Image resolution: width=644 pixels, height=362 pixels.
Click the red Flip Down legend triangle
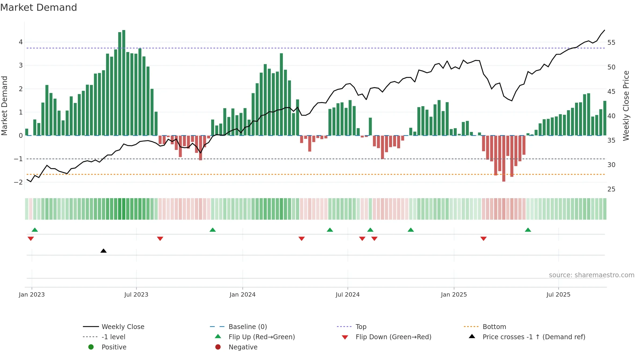pyautogui.click(x=345, y=337)
